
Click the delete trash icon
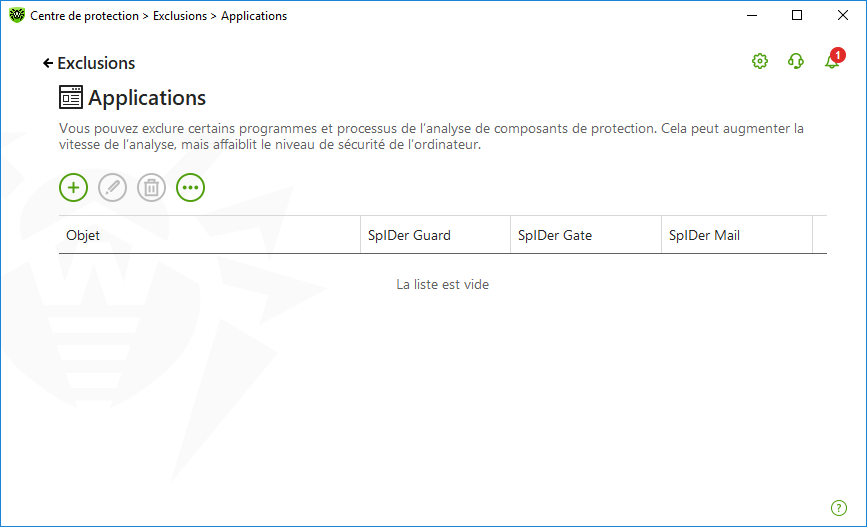point(152,187)
